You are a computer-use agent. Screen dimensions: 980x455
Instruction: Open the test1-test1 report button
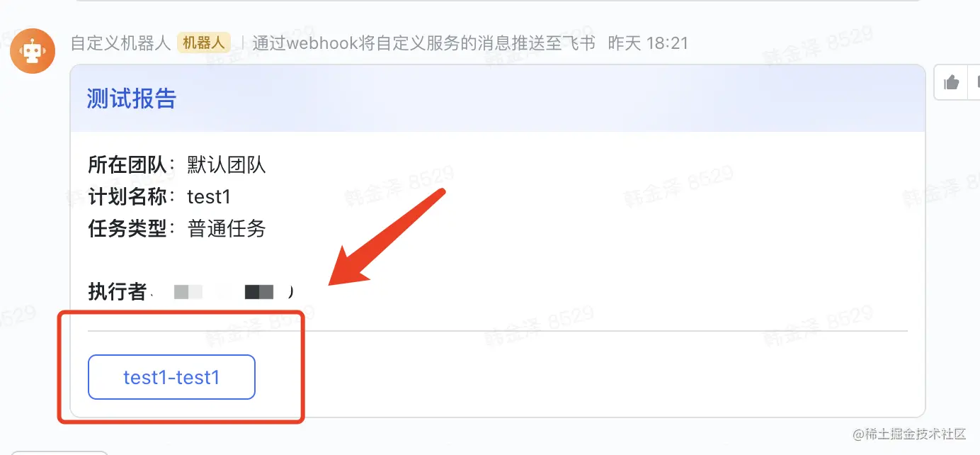click(171, 377)
